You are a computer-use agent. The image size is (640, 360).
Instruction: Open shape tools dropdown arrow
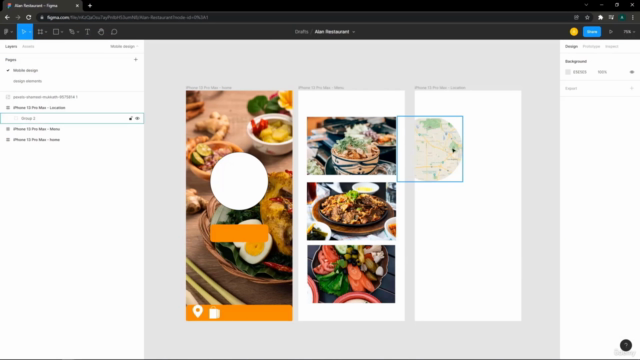[62, 32]
